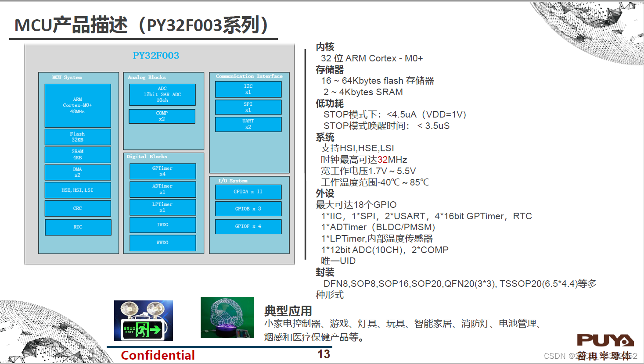Click the LED headphone lamp thumbnail

click(227, 318)
